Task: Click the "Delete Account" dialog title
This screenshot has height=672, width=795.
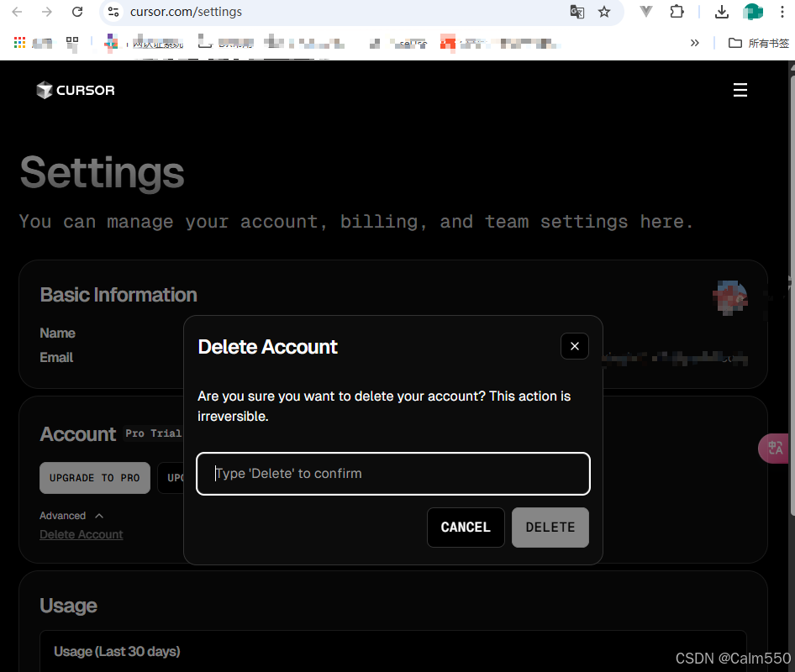Action: coord(268,347)
